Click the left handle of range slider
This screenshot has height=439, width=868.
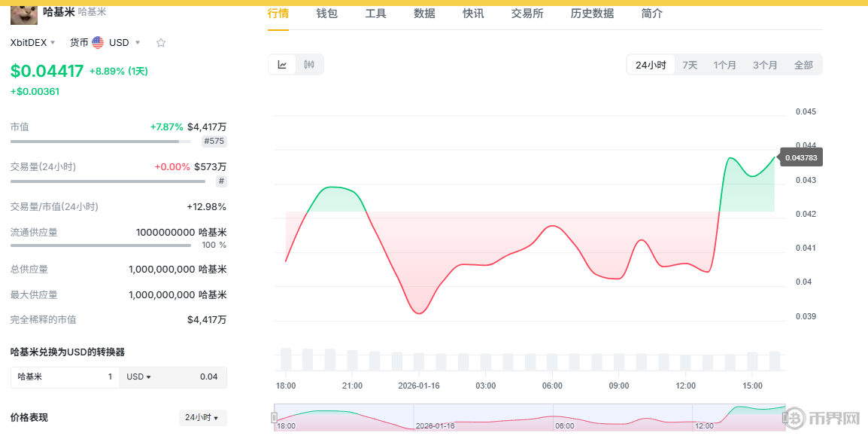coord(274,417)
